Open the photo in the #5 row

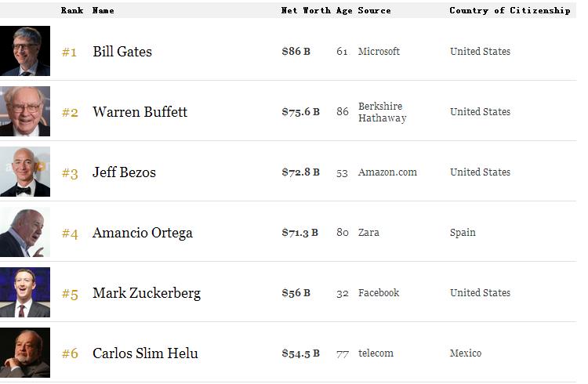point(25,292)
